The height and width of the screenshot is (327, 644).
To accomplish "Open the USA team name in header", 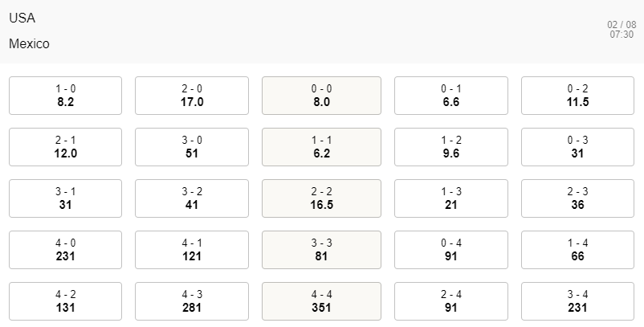I will pyautogui.click(x=22, y=18).
